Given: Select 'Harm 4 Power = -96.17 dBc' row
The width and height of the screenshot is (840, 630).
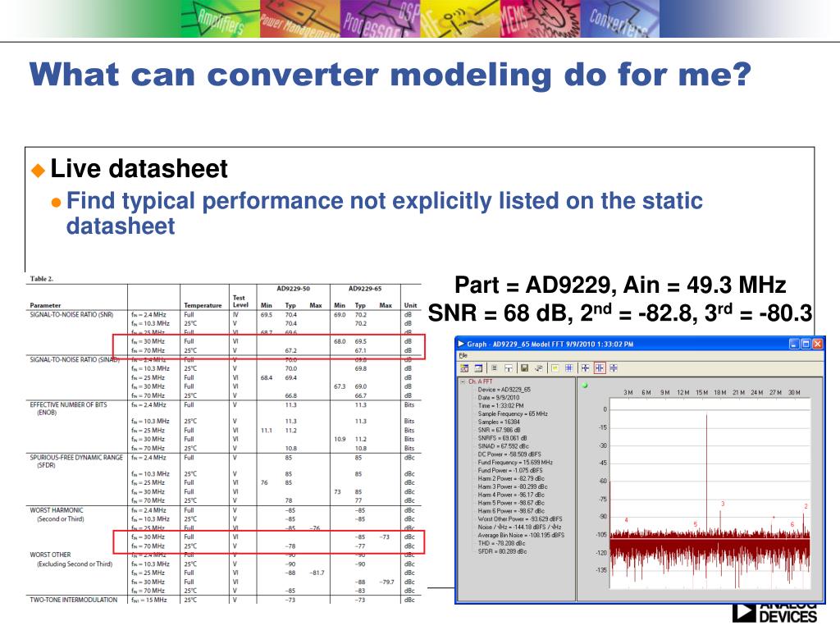Looking at the screenshot, I should pos(511,495).
